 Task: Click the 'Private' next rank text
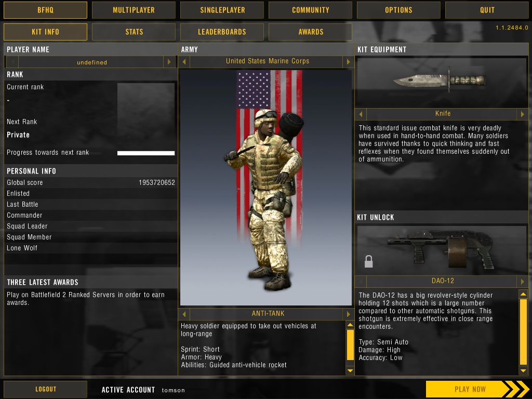(x=18, y=135)
